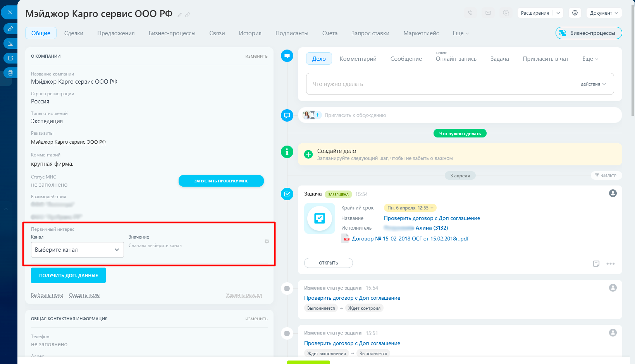Viewport: 635px width, 364px height.
Task: Click the Выбрать поле link
Action: [x=47, y=295]
